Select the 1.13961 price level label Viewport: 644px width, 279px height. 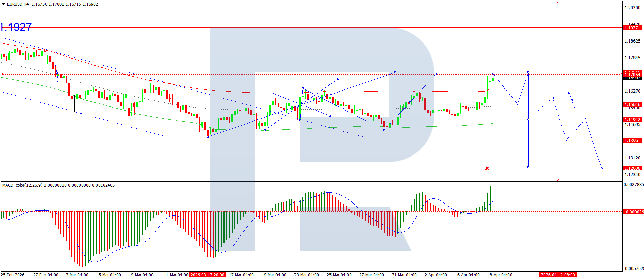[x=632, y=140]
